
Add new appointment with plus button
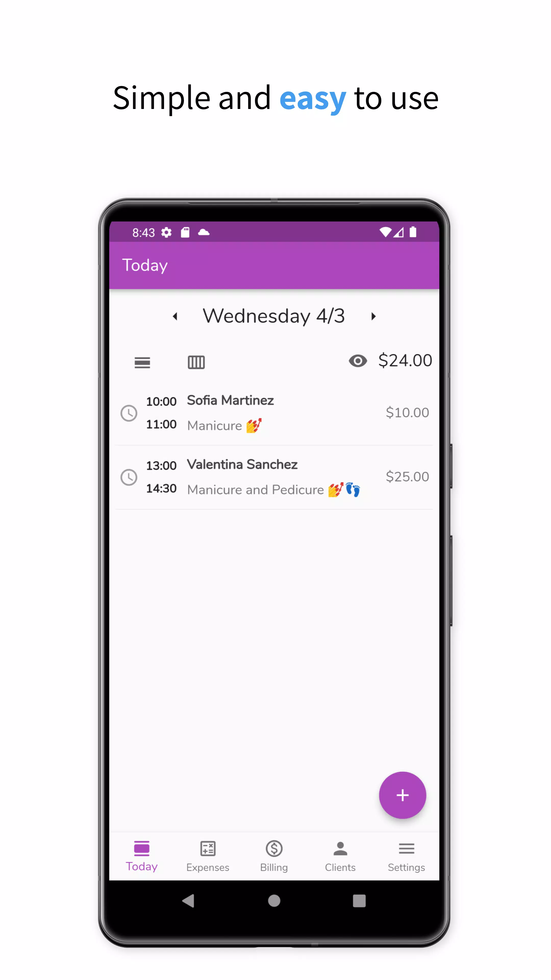coord(402,795)
